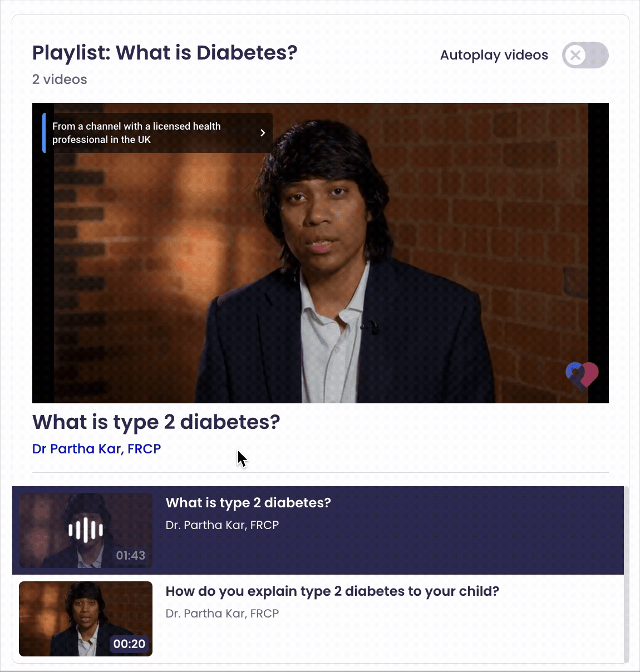Click the audio waveform now-playing icon
The image size is (640, 672).
click(x=86, y=530)
